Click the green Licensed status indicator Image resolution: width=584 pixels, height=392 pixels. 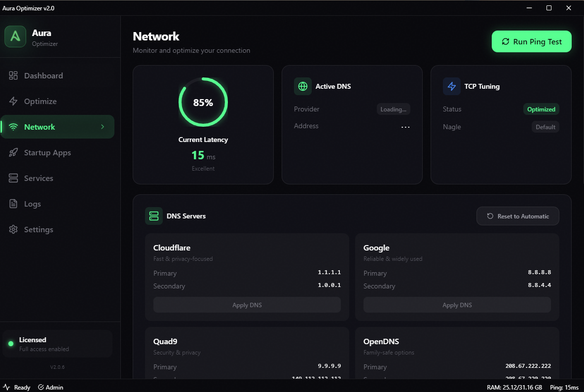11,343
